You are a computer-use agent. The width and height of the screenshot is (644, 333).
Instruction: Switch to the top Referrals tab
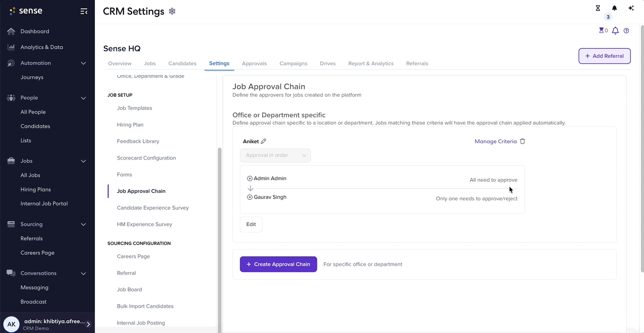[417, 64]
